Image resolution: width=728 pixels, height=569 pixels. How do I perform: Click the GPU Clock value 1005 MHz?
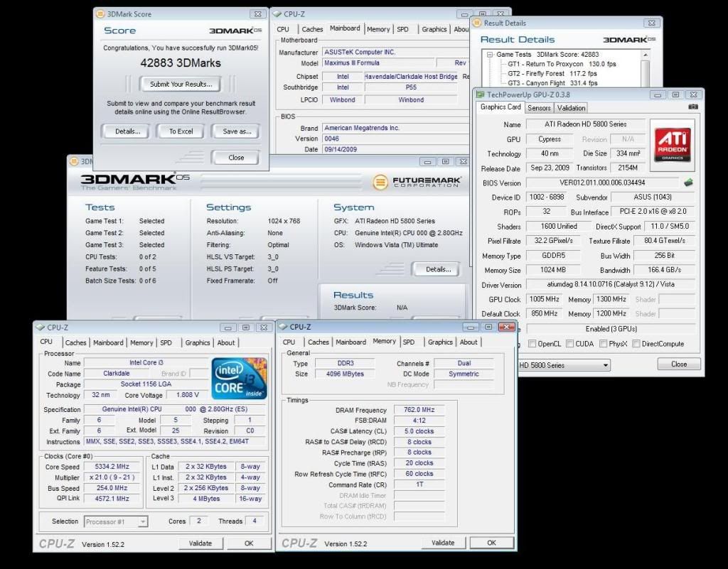click(544, 299)
